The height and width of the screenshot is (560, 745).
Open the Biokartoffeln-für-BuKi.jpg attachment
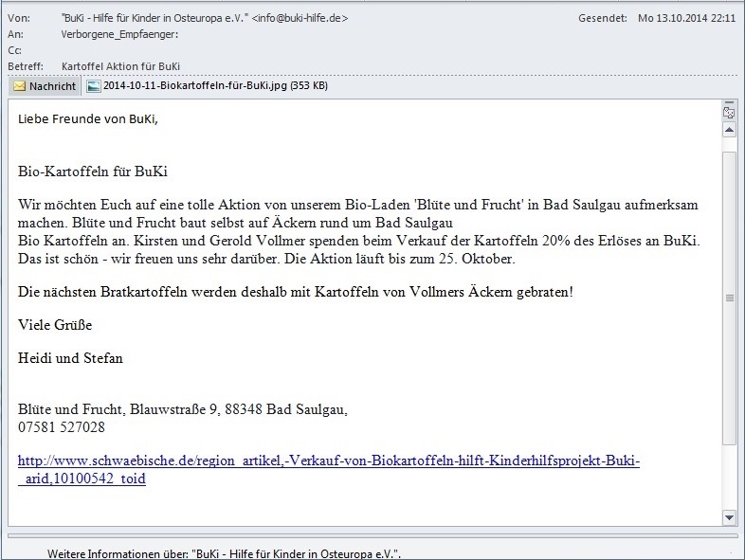click(215, 86)
